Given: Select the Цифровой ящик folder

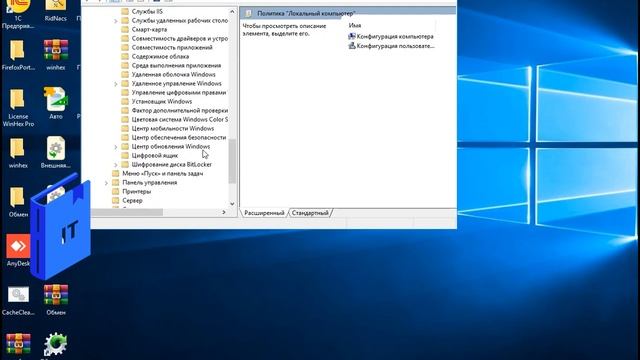Looking at the screenshot, I should tap(150, 155).
